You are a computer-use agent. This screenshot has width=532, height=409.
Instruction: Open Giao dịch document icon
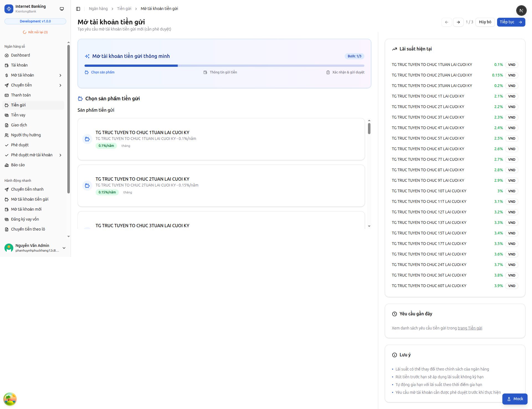tap(7, 125)
